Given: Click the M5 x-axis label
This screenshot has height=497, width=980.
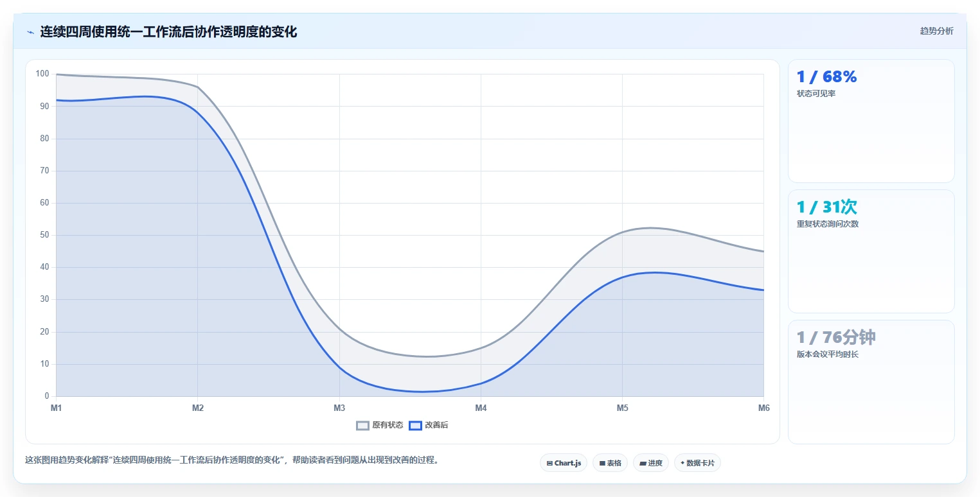Looking at the screenshot, I should 622,408.
